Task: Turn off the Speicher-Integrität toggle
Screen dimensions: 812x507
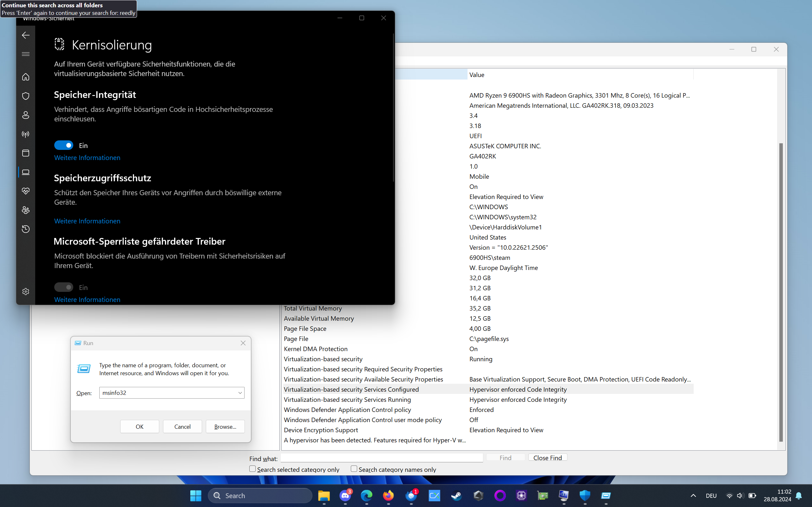Action: (x=63, y=145)
